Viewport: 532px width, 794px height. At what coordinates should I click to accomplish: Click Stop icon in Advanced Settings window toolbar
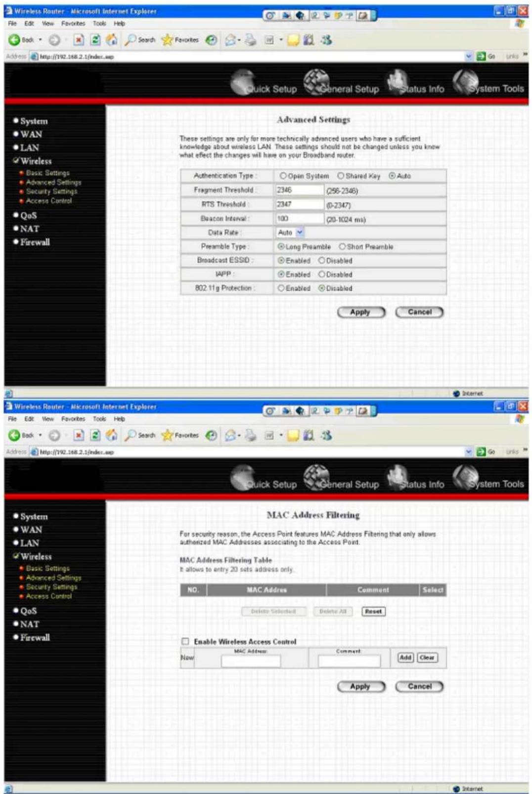coord(79,40)
